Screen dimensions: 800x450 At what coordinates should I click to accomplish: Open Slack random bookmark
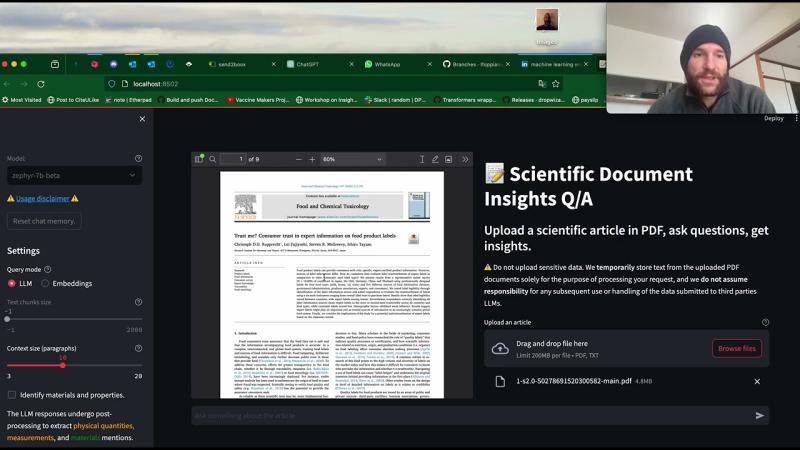[395, 100]
